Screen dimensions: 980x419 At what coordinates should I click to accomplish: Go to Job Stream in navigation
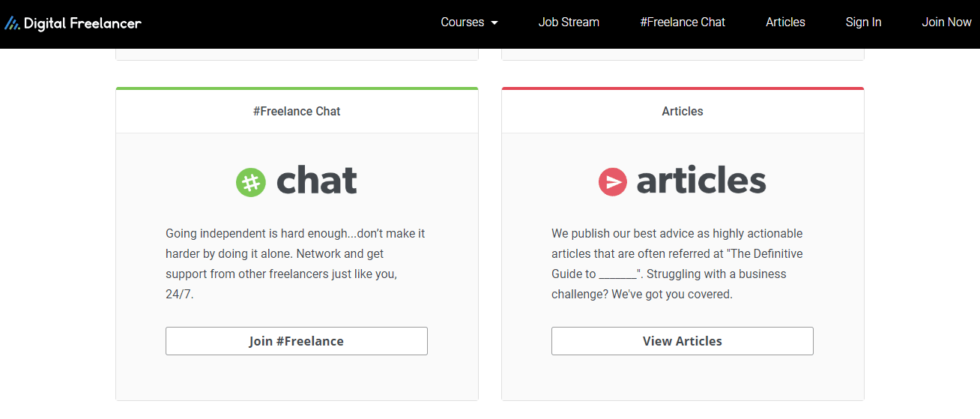point(569,22)
